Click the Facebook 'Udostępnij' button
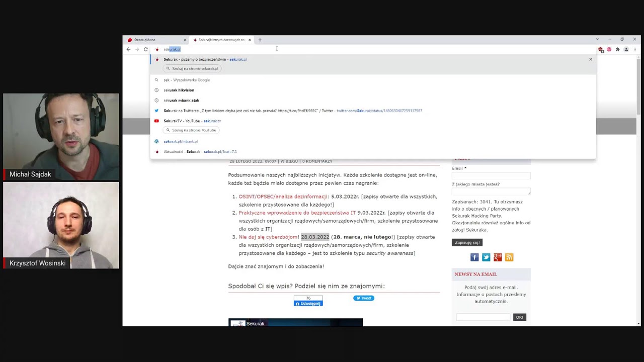Viewport: 644px width, 362px height. (x=308, y=303)
